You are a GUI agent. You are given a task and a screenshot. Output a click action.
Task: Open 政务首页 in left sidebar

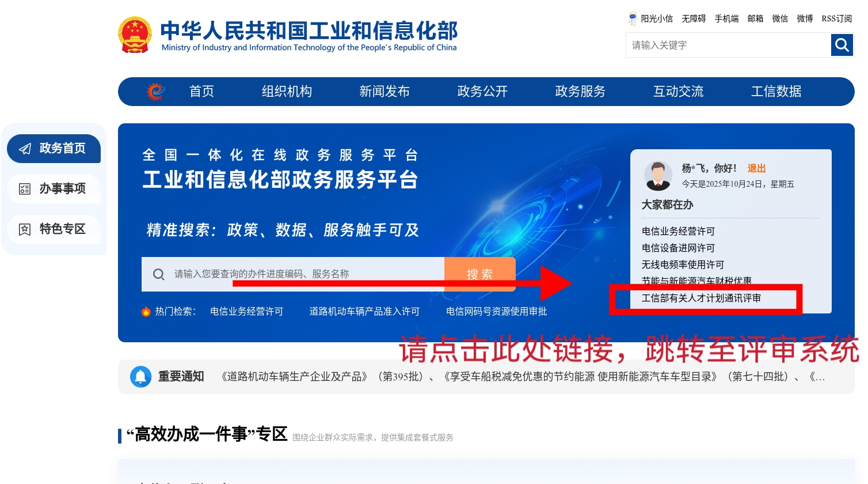coord(54,149)
